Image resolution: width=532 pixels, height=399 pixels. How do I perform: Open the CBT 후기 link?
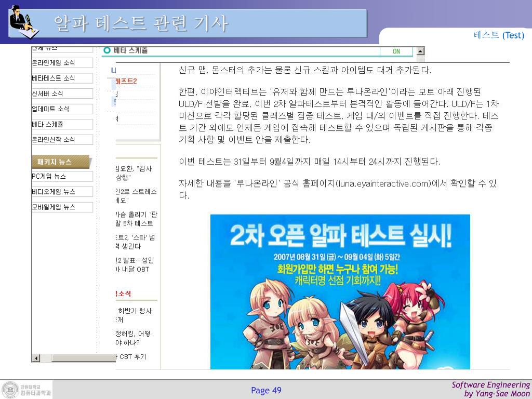(x=131, y=356)
